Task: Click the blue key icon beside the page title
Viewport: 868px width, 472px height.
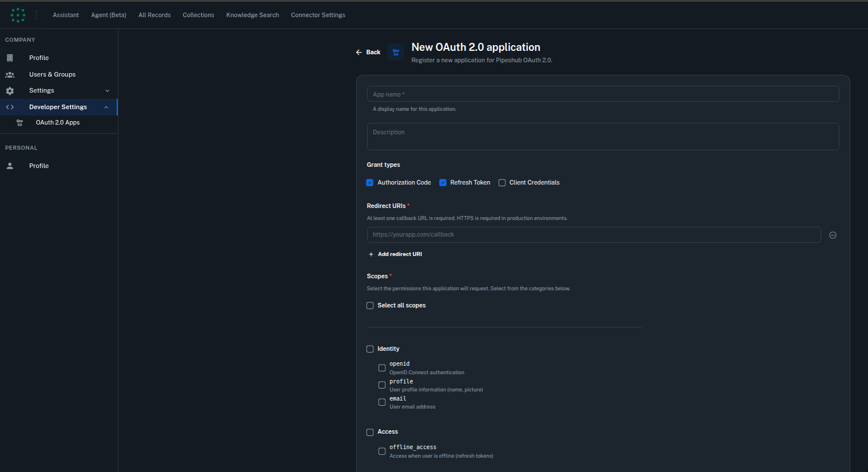Action: [x=396, y=52]
